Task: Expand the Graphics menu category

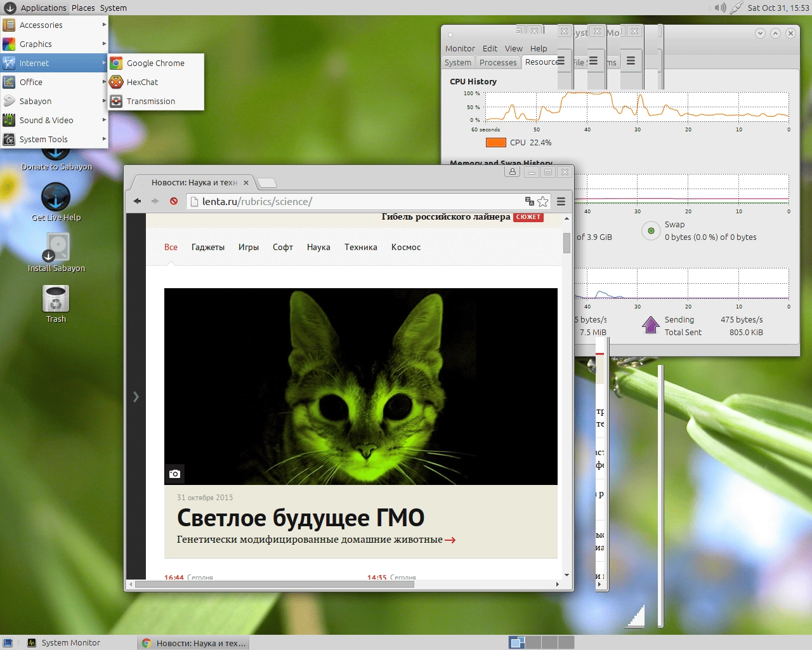Action: point(54,44)
